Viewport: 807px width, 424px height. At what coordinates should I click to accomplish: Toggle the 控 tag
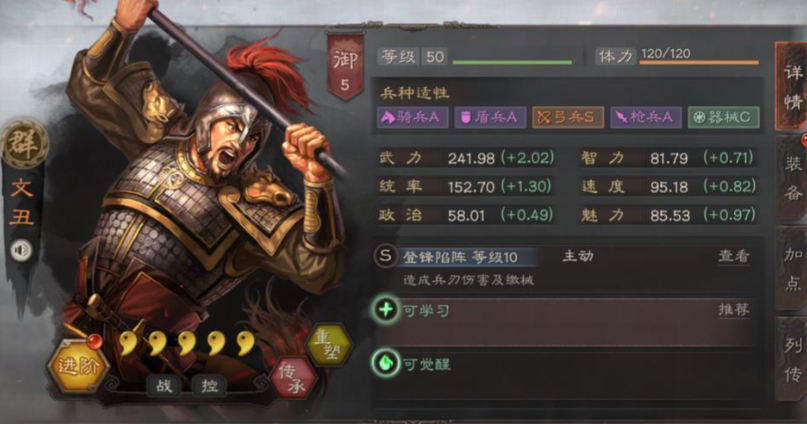[x=209, y=385]
